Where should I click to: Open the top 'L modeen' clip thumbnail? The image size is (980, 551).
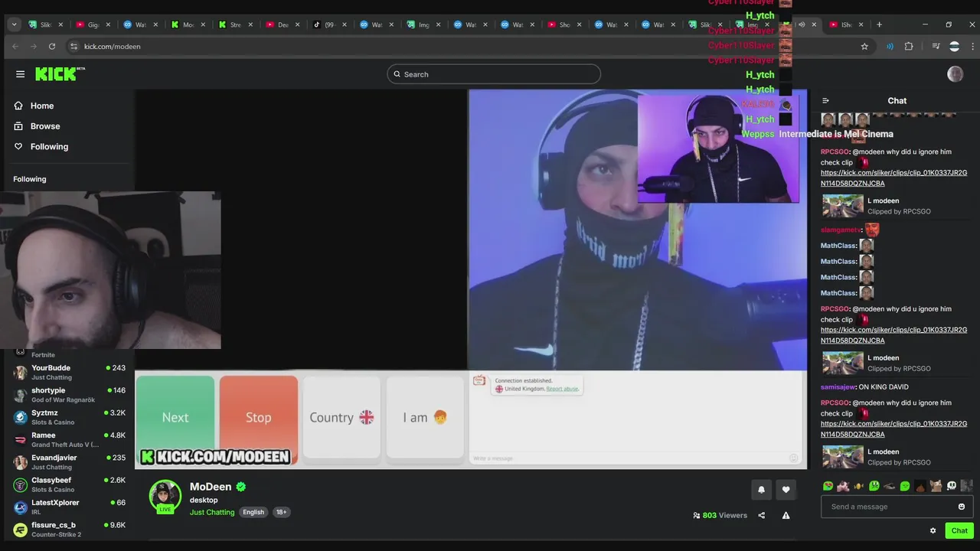tap(842, 206)
